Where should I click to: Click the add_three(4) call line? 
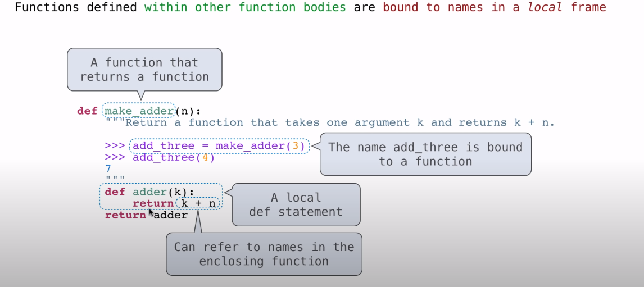174,157
